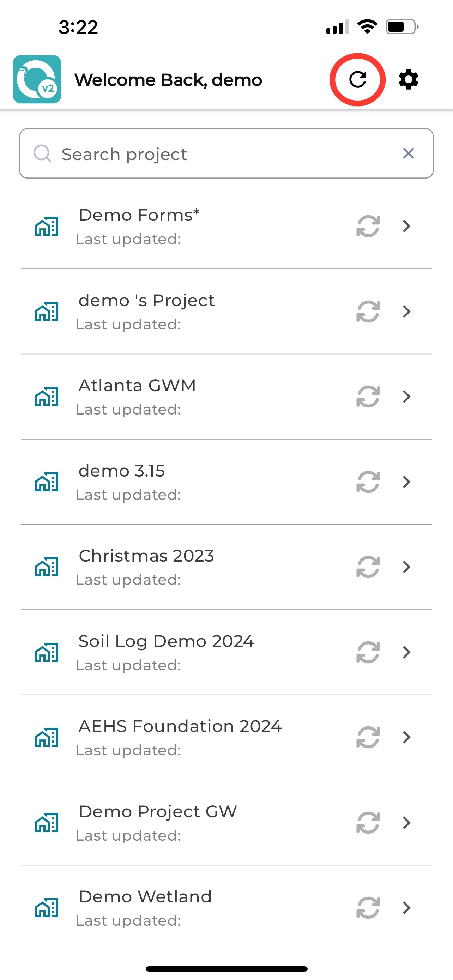Screen dimensions: 453x980
Task: Tap the circled refresh icon in header
Action: [357, 79]
